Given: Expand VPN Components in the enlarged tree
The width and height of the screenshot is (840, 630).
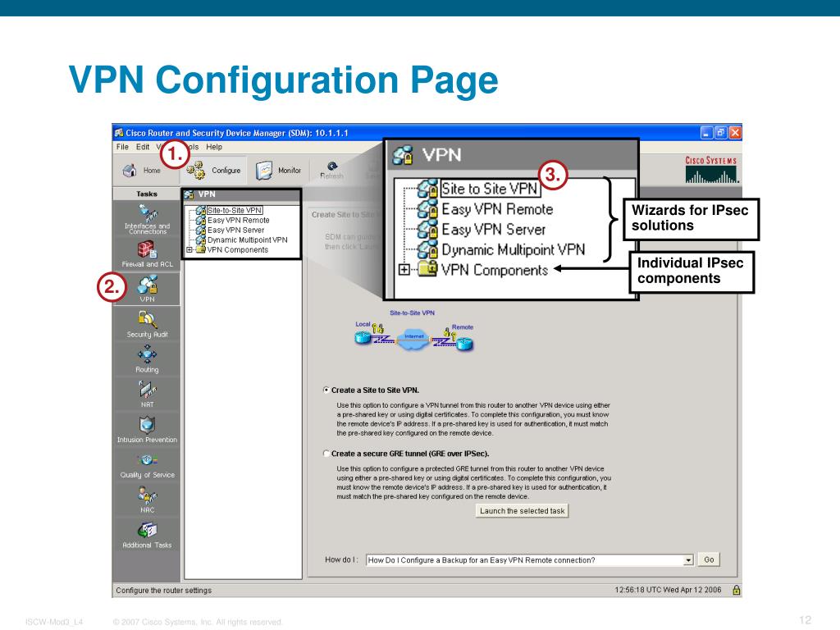Looking at the screenshot, I should tap(404, 269).
